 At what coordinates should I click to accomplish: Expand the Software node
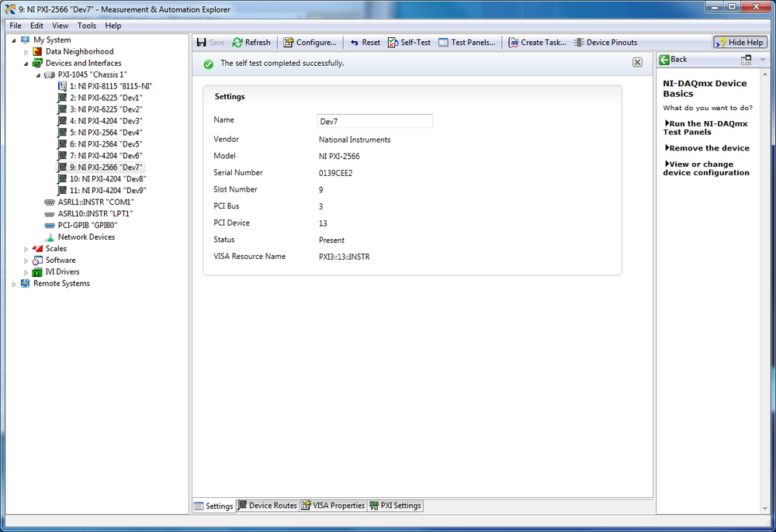point(26,261)
